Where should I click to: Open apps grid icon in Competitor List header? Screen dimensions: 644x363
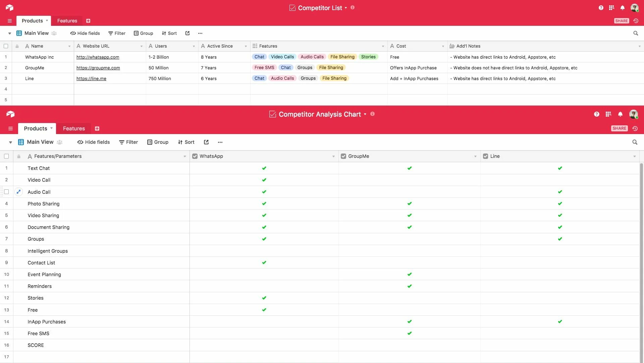611,8
